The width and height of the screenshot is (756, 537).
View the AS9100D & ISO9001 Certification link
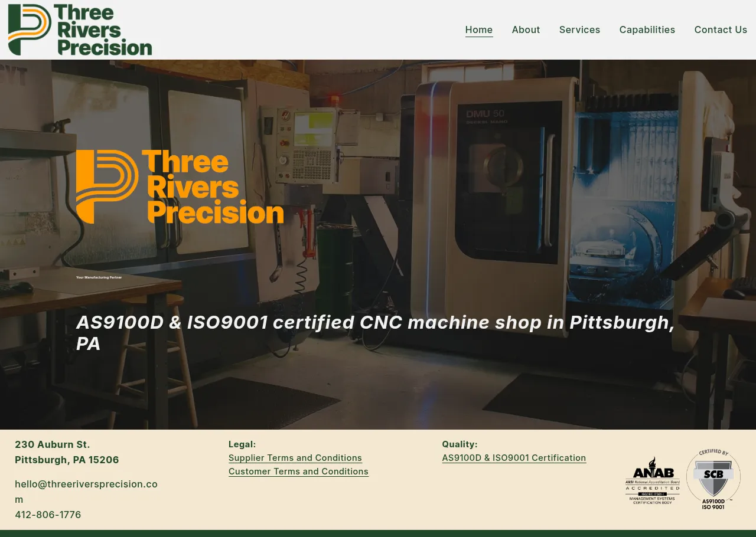coord(514,458)
